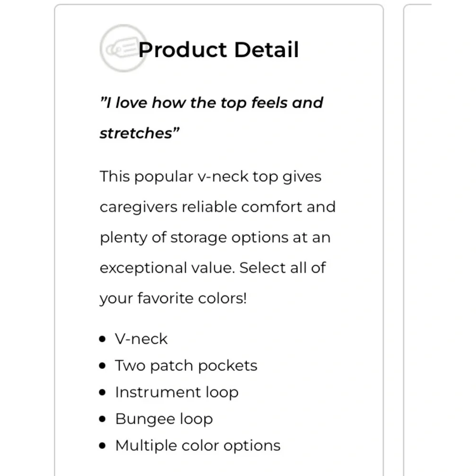The width and height of the screenshot is (476, 476).
Task: Click the bullet dot beside V-neck
Action: point(103,339)
